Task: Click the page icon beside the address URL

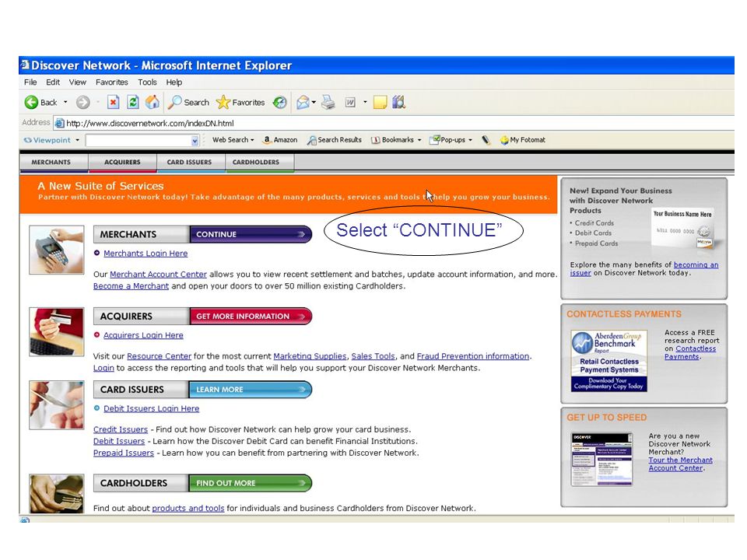Action: (59, 124)
